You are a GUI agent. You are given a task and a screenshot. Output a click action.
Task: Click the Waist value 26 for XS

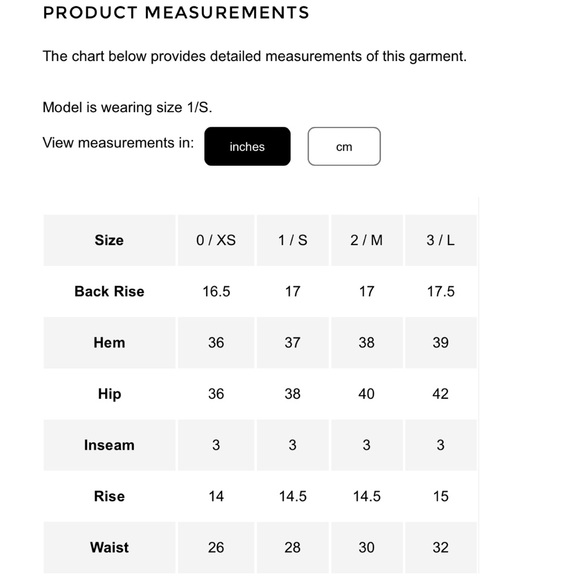tap(216, 547)
